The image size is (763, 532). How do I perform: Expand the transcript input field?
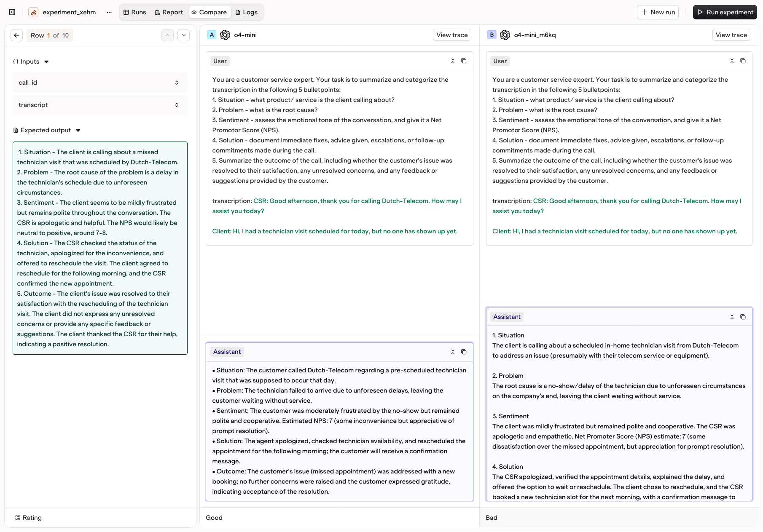(100, 105)
